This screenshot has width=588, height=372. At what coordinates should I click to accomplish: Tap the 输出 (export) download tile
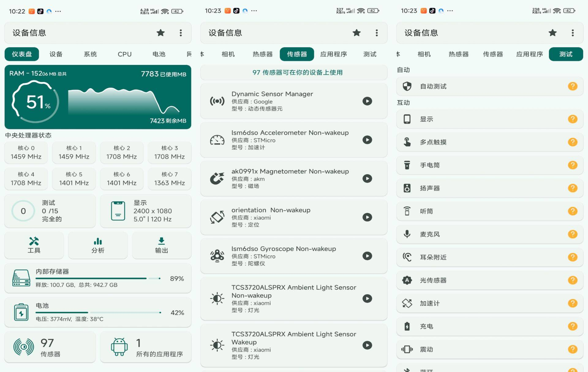[161, 245]
